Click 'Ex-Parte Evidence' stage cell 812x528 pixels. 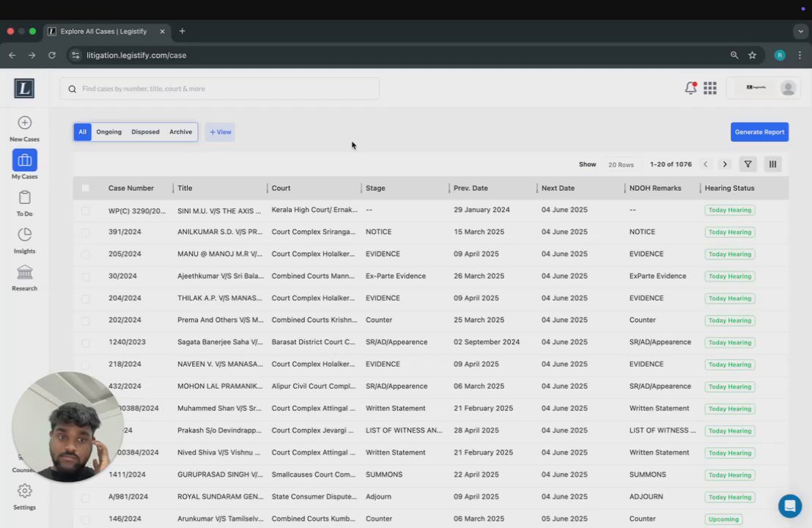click(396, 276)
